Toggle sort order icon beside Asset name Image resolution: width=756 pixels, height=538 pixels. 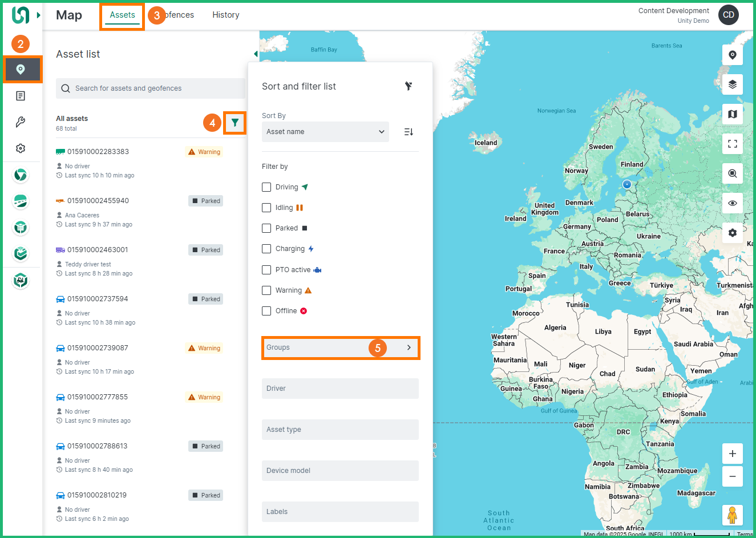click(x=409, y=132)
